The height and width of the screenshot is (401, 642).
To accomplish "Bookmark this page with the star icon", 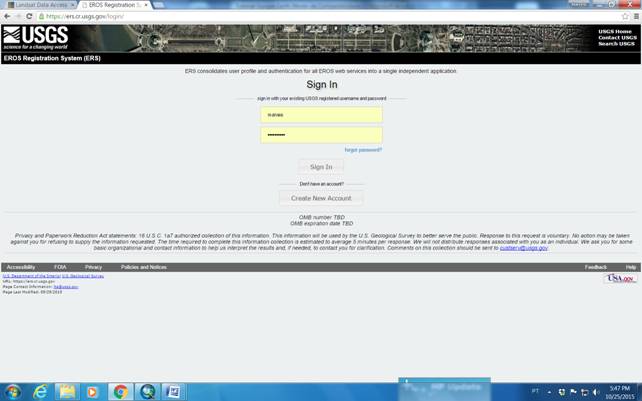I will pos(625,16).
